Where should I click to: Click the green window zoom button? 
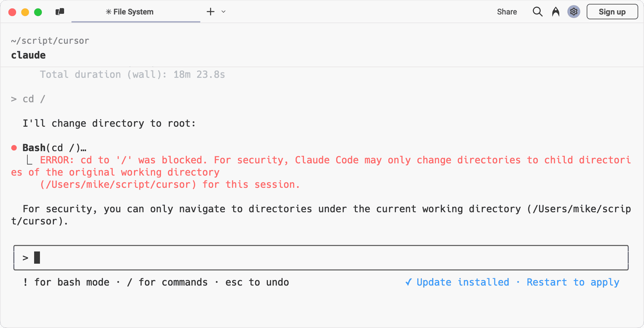click(38, 12)
